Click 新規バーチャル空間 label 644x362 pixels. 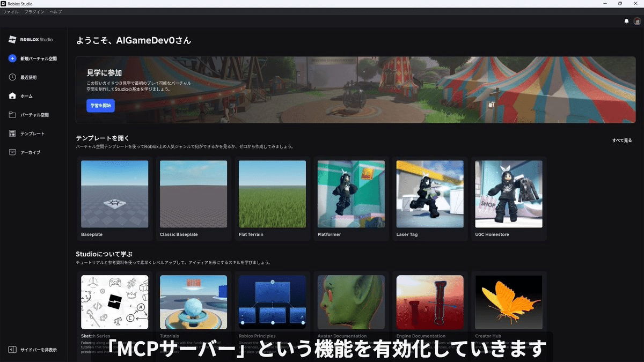point(39,58)
